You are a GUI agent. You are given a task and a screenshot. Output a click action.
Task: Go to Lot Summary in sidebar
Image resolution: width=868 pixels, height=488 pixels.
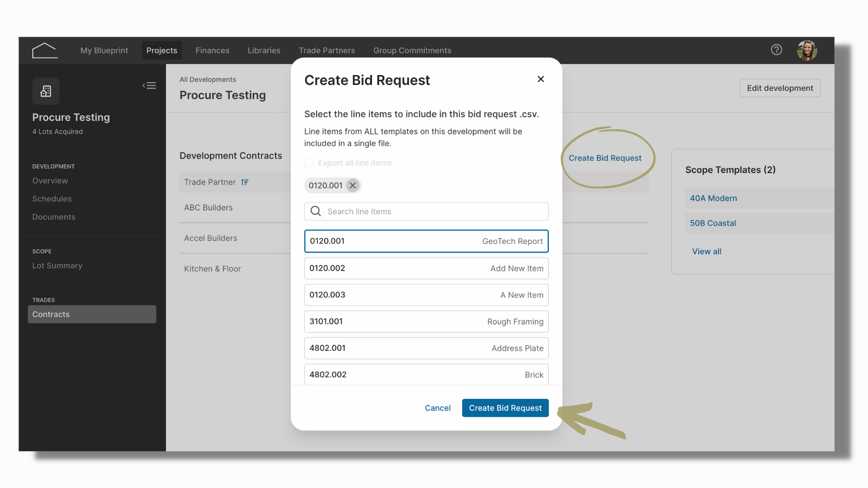(57, 266)
